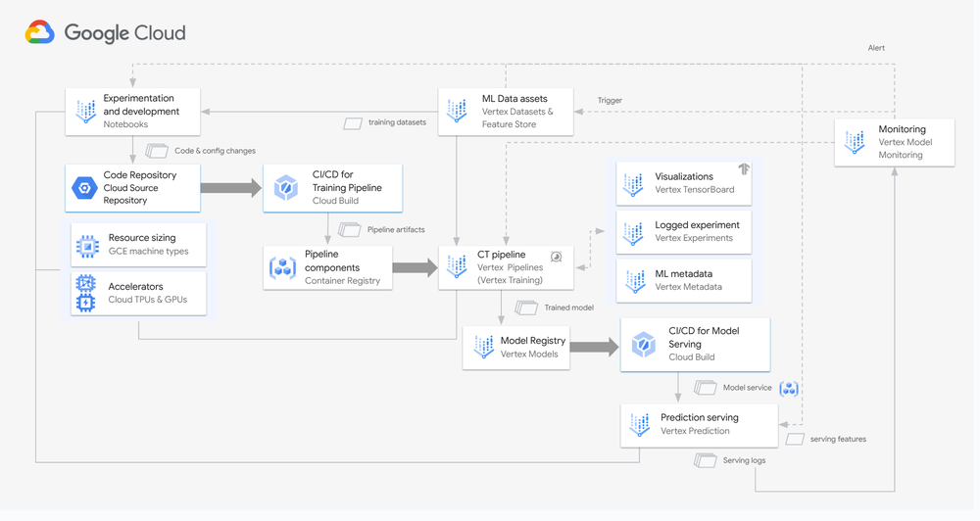Screen dimensions: 980x521
Task: Click the Vertex Metadata subtitle
Action: click(x=688, y=287)
